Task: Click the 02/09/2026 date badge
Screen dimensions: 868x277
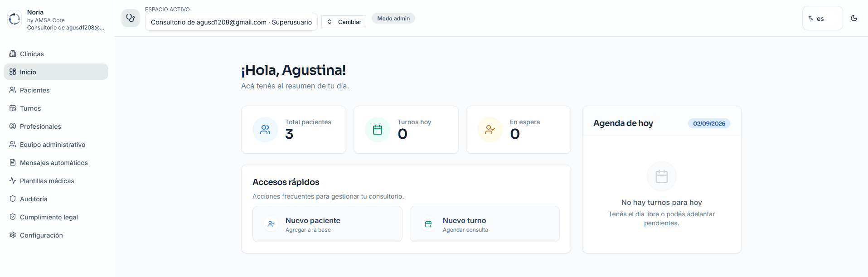Action: click(709, 123)
